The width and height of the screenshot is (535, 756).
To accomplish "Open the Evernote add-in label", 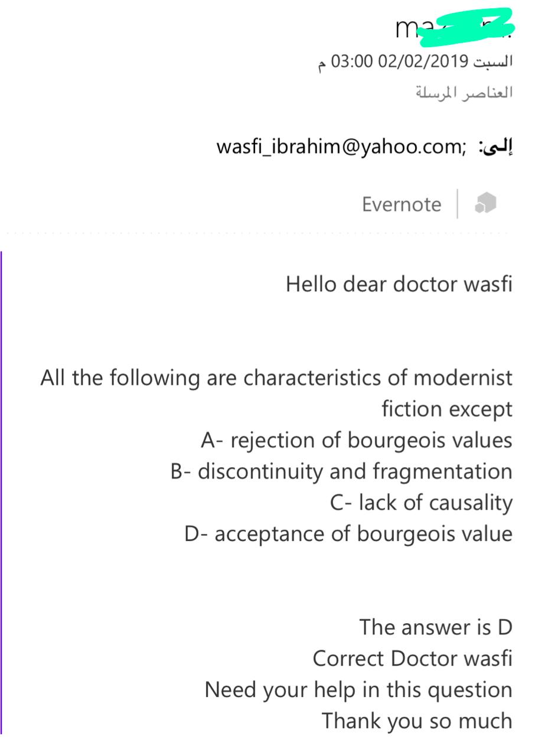I will (x=402, y=204).
